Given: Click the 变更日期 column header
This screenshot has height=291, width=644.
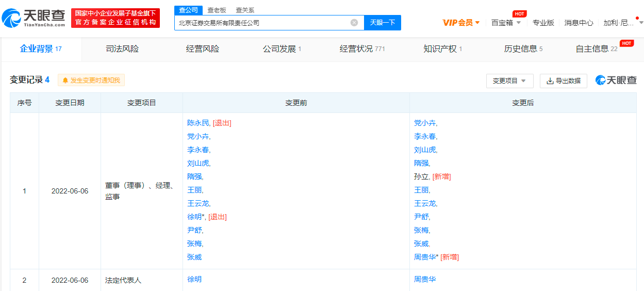Looking at the screenshot, I should 70,103.
